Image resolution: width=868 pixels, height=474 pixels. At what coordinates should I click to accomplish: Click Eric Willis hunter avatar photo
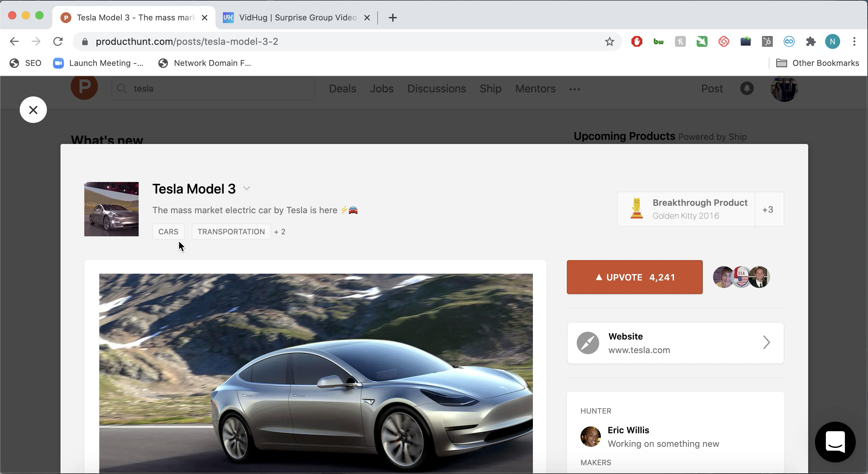(x=590, y=437)
